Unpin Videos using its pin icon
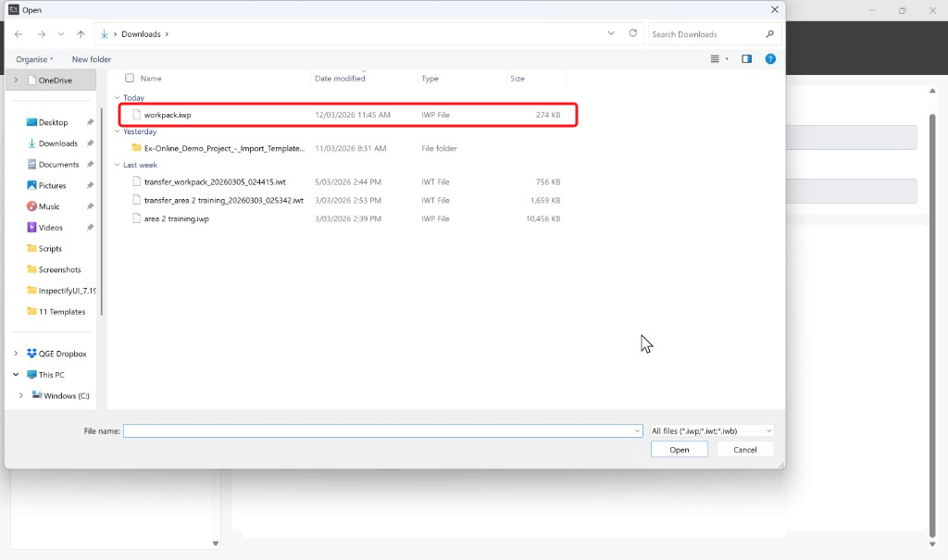948x560 pixels. (x=90, y=228)
